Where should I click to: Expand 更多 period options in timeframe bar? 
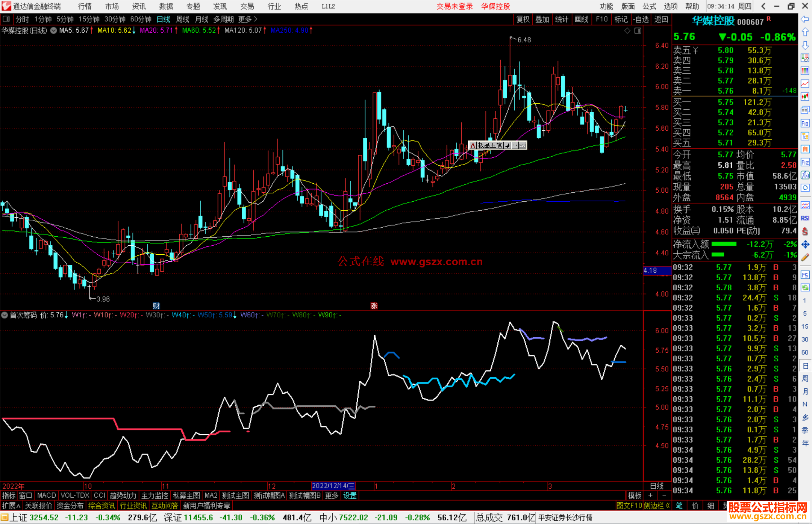(x=247, y=19)
